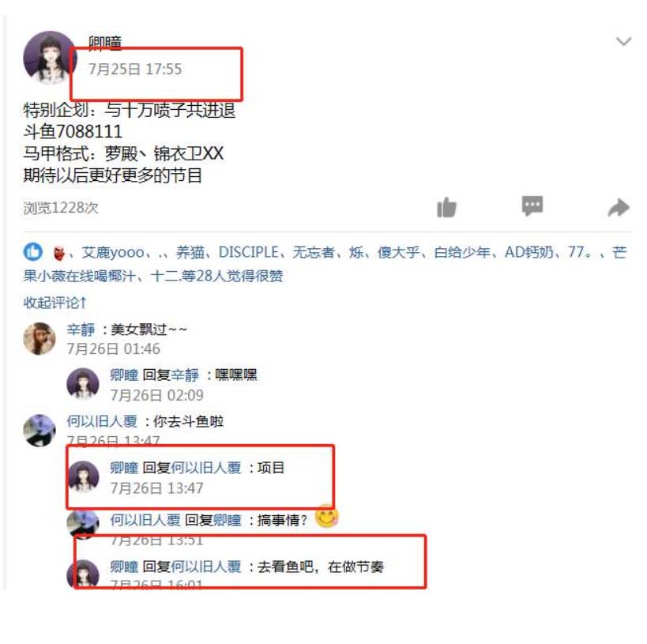Open 何以旧人覆 avatar beside 你去斗鱼啦

coord(39,431)
